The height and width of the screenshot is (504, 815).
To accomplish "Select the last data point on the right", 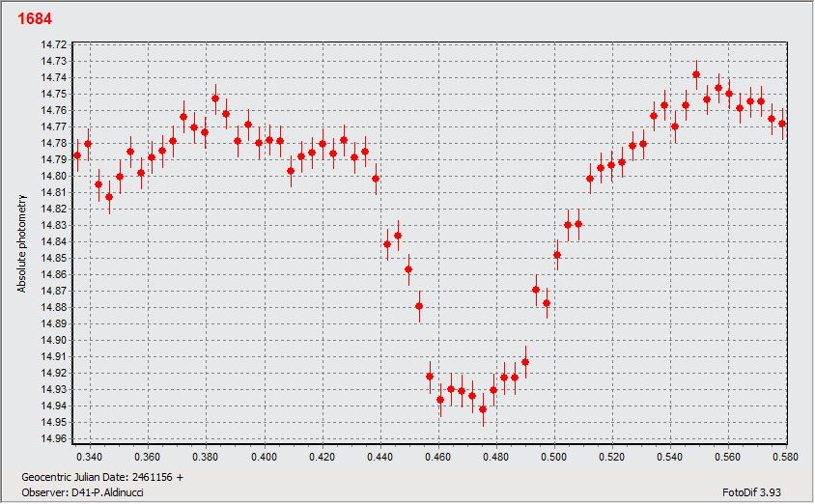I will tap(782, 124).
